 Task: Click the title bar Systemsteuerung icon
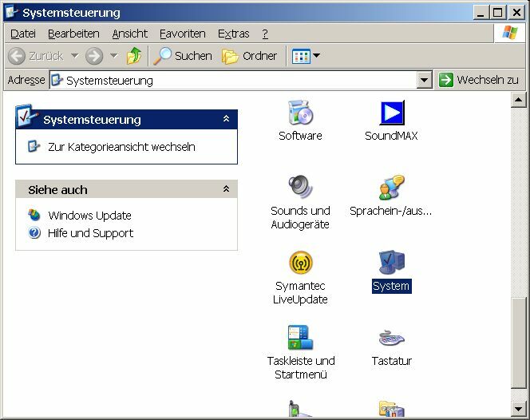click(13, 12)
